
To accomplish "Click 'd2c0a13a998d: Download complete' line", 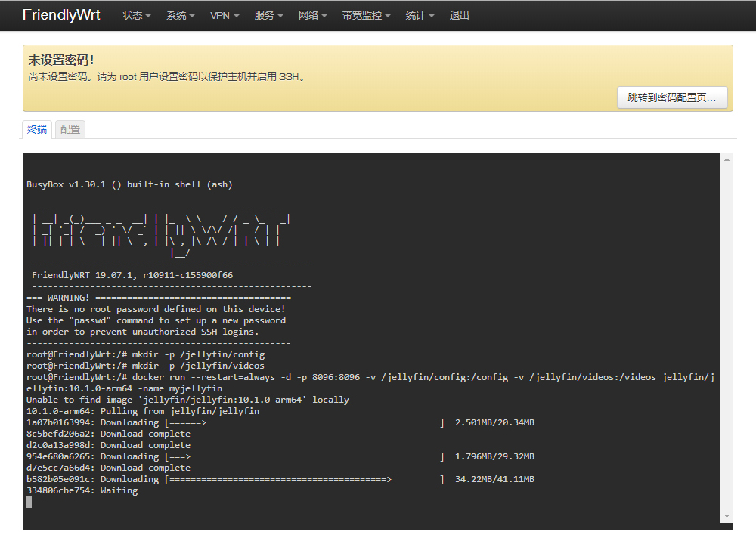I will click(108, 445).
